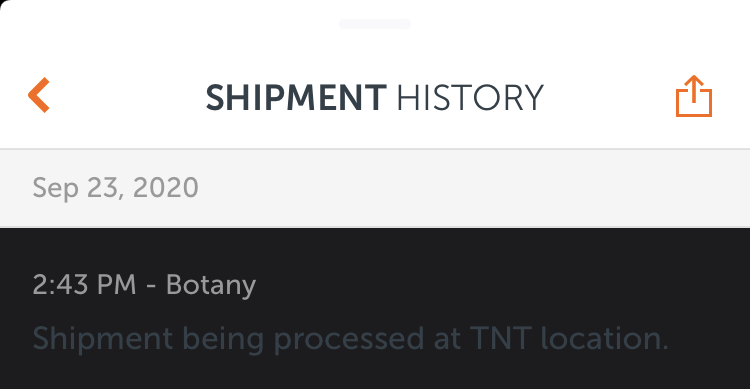Click the SHIPMENT HISTORY title
Image resolution: width=750 pixels, height=389 pixels.
[x=375, y=98]
